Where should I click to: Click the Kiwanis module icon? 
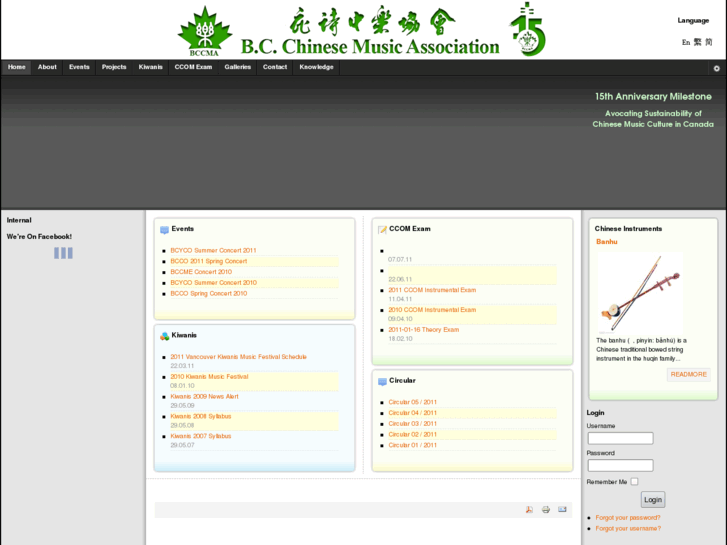[x=164, y=336]
